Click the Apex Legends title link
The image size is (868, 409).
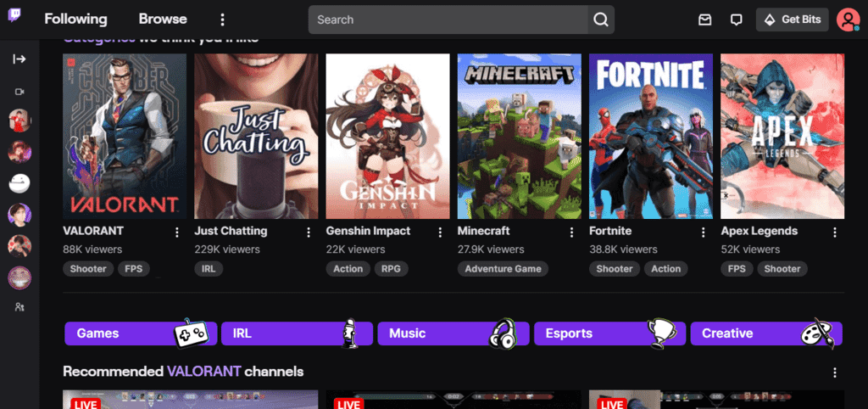759,231
